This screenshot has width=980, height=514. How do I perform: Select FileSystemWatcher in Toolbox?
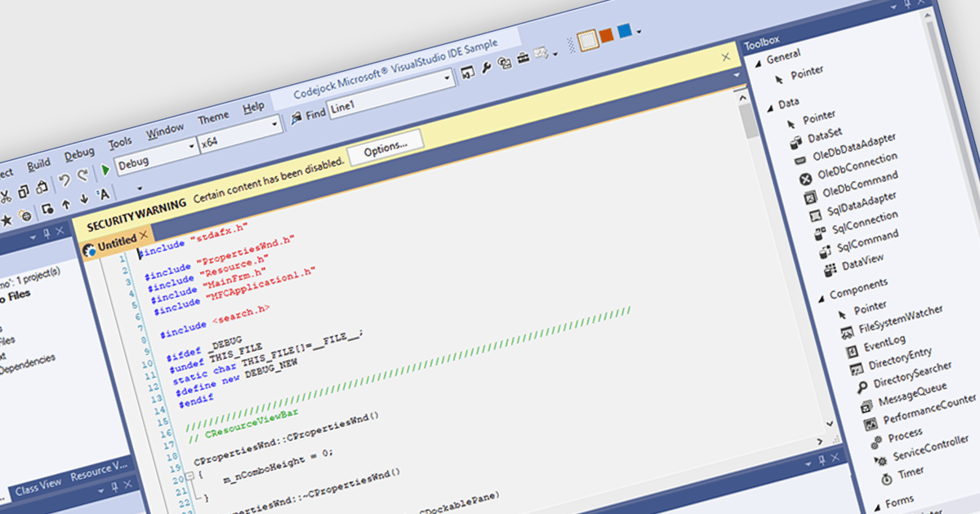(x=901, y=319)
